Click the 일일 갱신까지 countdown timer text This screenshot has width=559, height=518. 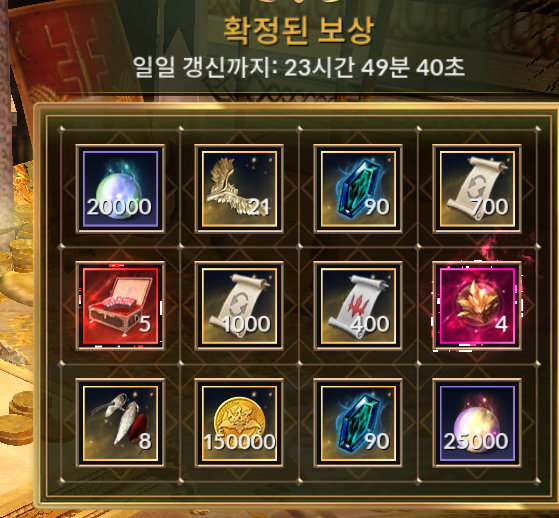click(x=299, y=67)
